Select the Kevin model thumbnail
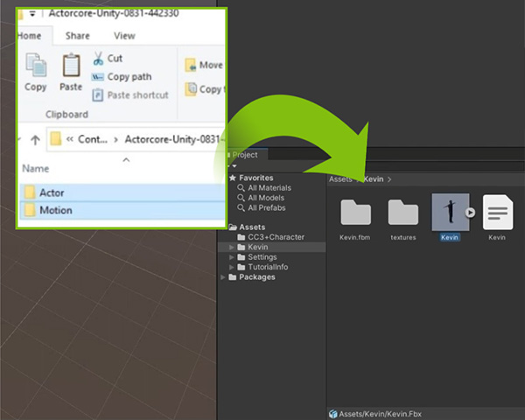Image resolution: width=525 pixels, height=420 pixels. tap(450, 213)
